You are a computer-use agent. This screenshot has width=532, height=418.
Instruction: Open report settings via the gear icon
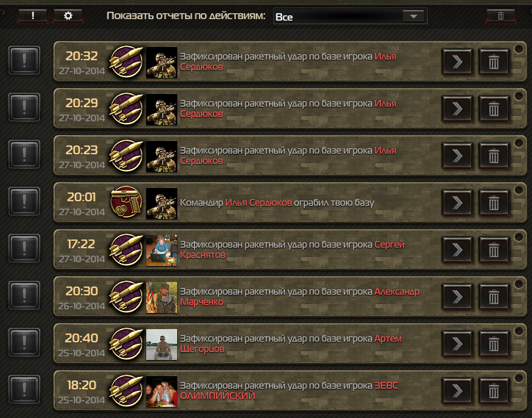[x=68, y=15]
